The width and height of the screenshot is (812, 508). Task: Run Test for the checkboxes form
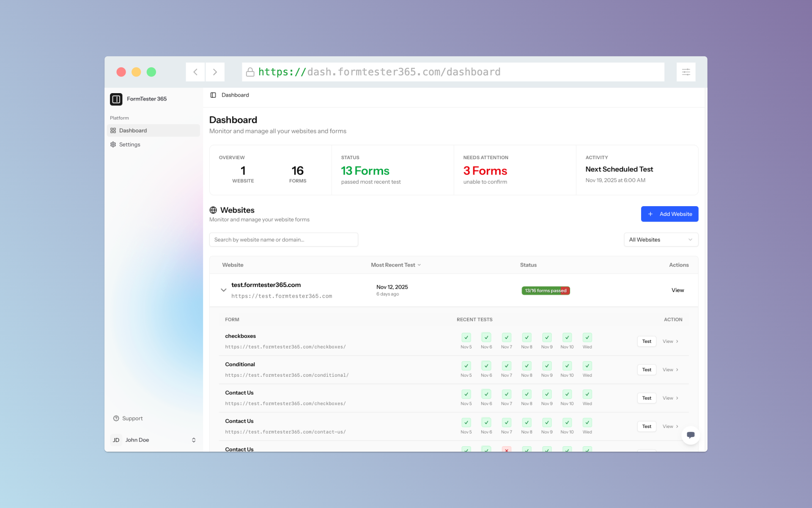(x=646, y=342)
